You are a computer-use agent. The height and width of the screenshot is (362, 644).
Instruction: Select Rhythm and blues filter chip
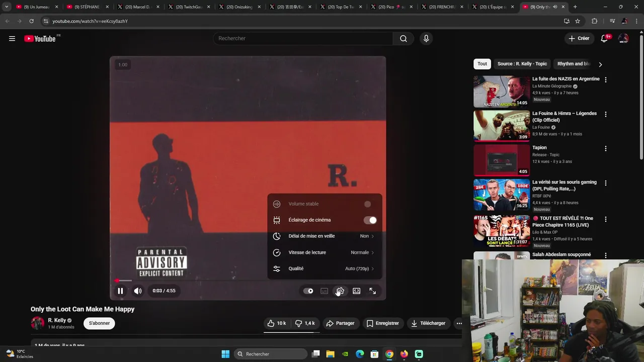pyautogui.click(x=574, y=64)
